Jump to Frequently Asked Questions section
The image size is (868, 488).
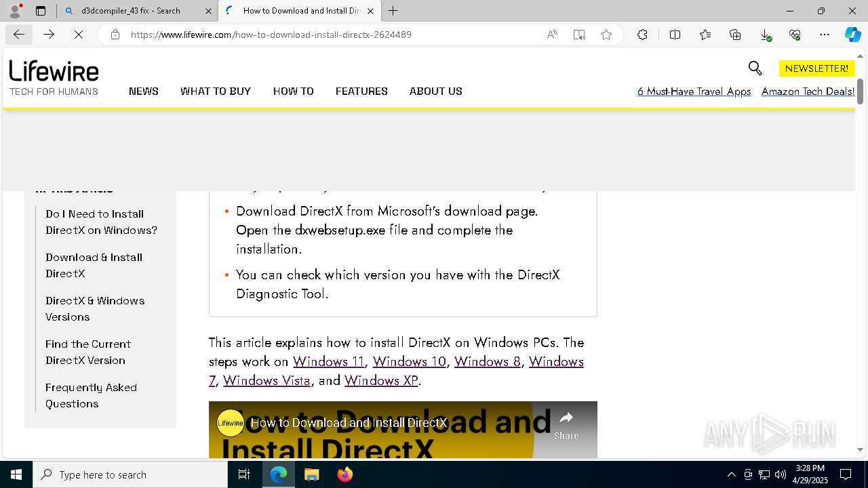click(91, 395)
